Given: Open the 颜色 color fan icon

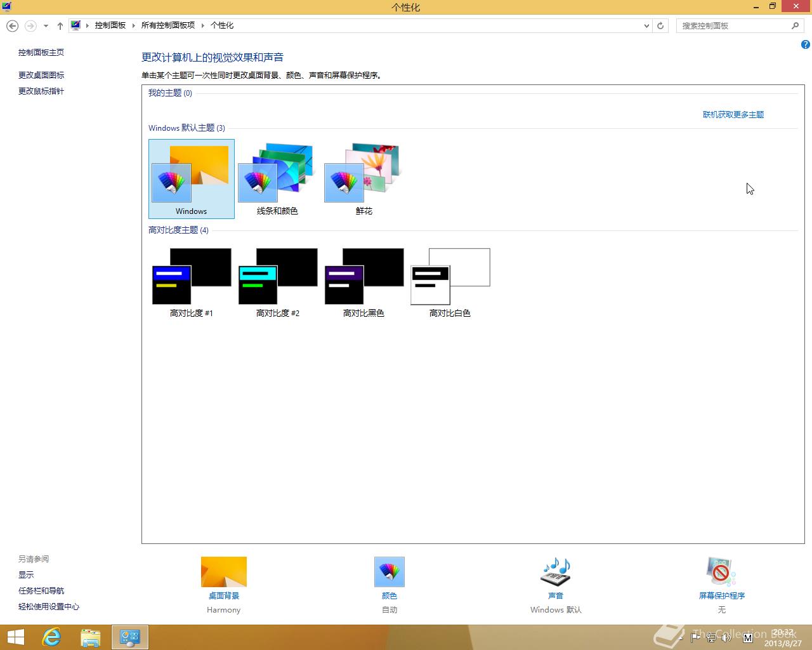Looking at the screenshot, I should point(390,572).
